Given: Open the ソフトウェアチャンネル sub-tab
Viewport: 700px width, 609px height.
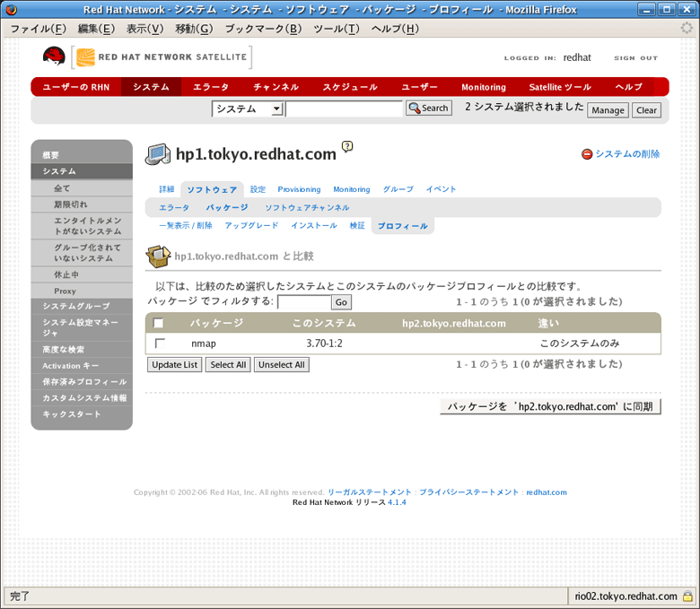Looking at the screenshot, I should click(x=307, y=207).
